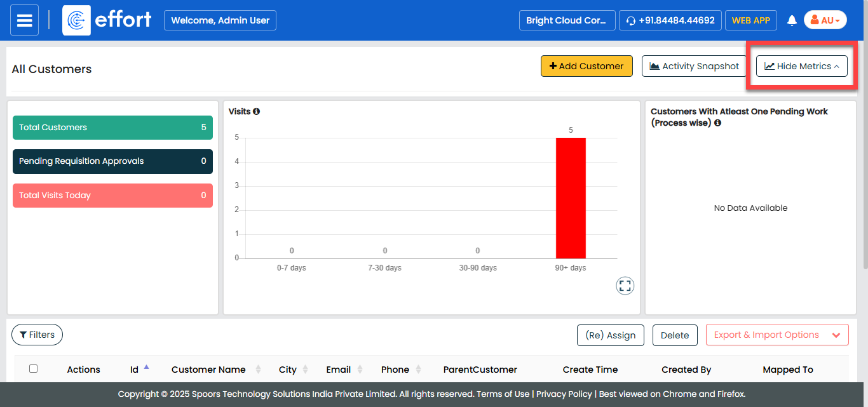The height and width of the screenshot is (407, 868).
Task: Open the Filters panel
Action: click(37, 335)
